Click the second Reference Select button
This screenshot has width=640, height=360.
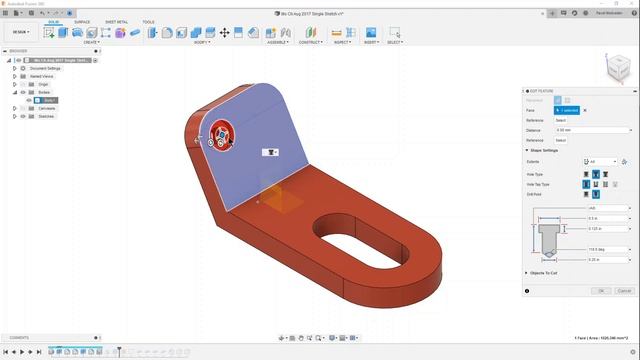561,140
